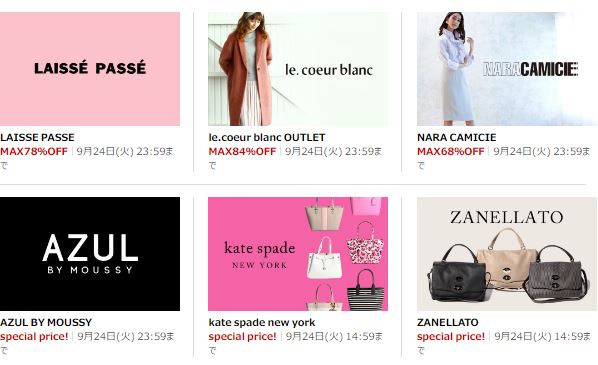Open the NARA CAMICIE banner image
Image resolution: width=598 pixels, height=365 pixels.
(507, 69)
